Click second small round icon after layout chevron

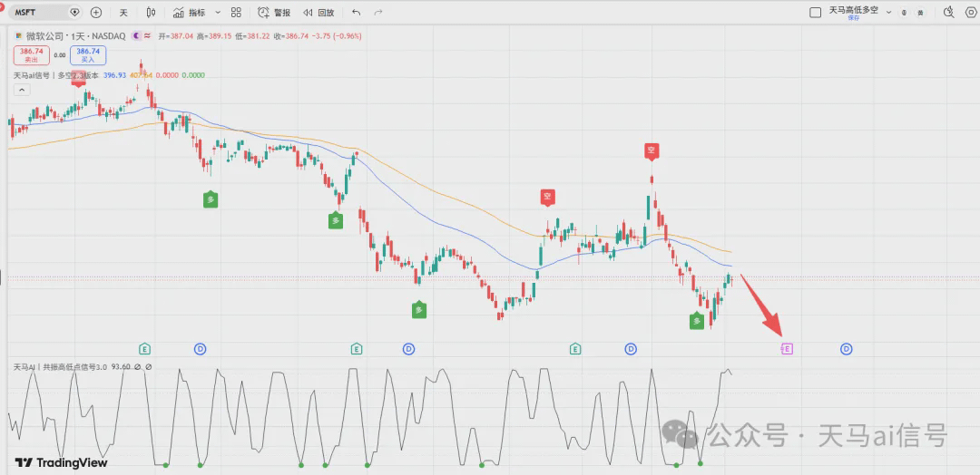(x=920, y=13)
